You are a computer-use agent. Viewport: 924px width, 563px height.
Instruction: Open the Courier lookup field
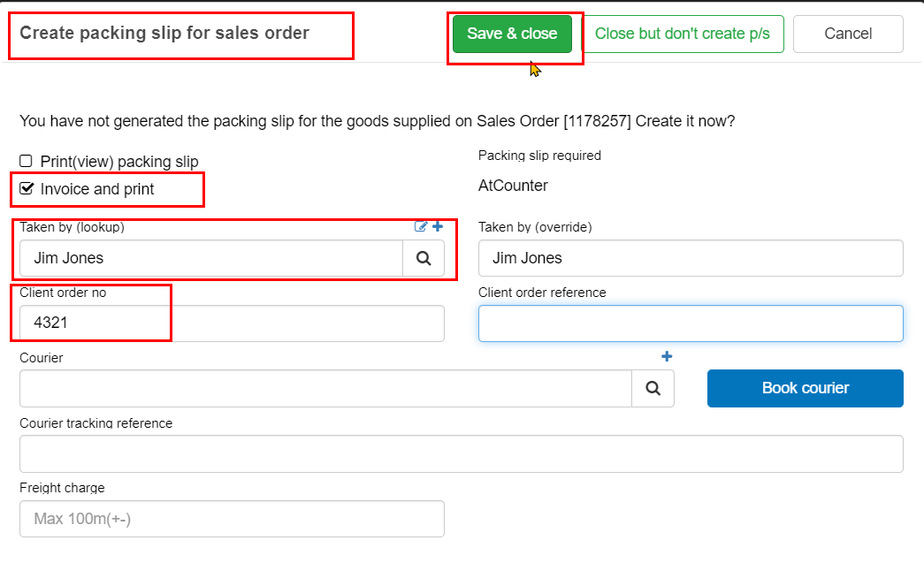tap(325, 388)
